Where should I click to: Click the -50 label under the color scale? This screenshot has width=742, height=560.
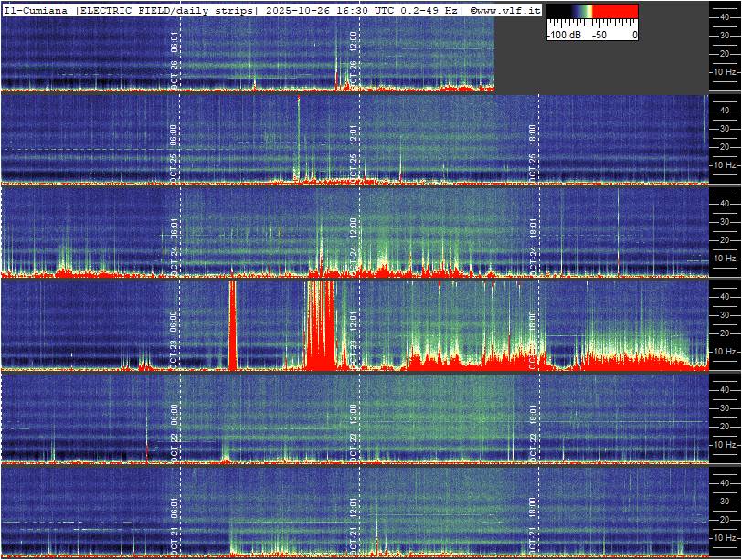tap(599, 35)
